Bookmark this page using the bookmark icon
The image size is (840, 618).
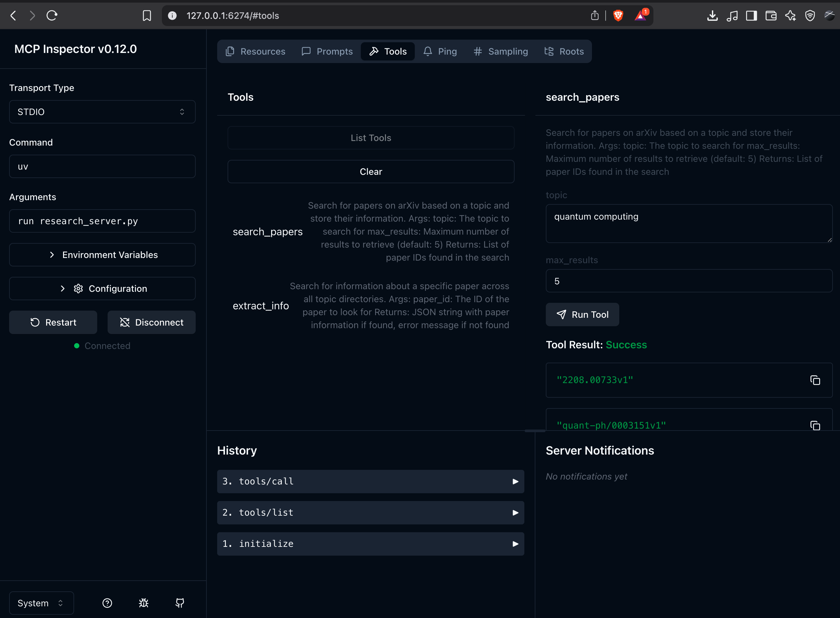pos(147,16)
